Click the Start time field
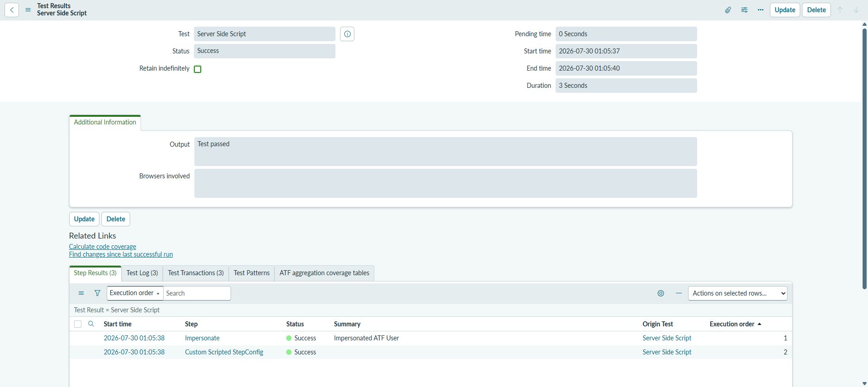Viewport: 868px width, 387px height. (626, 51)
